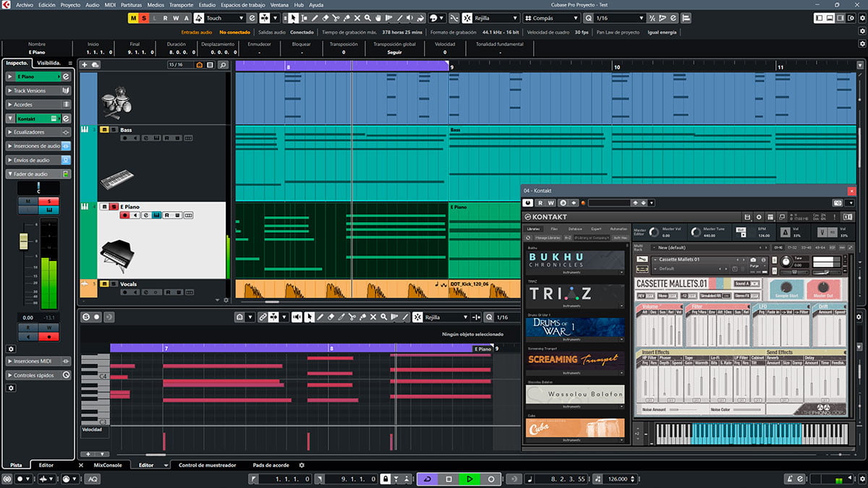Toggle the yellow global Mute M button
868x488 pixels.
(133, 18)
